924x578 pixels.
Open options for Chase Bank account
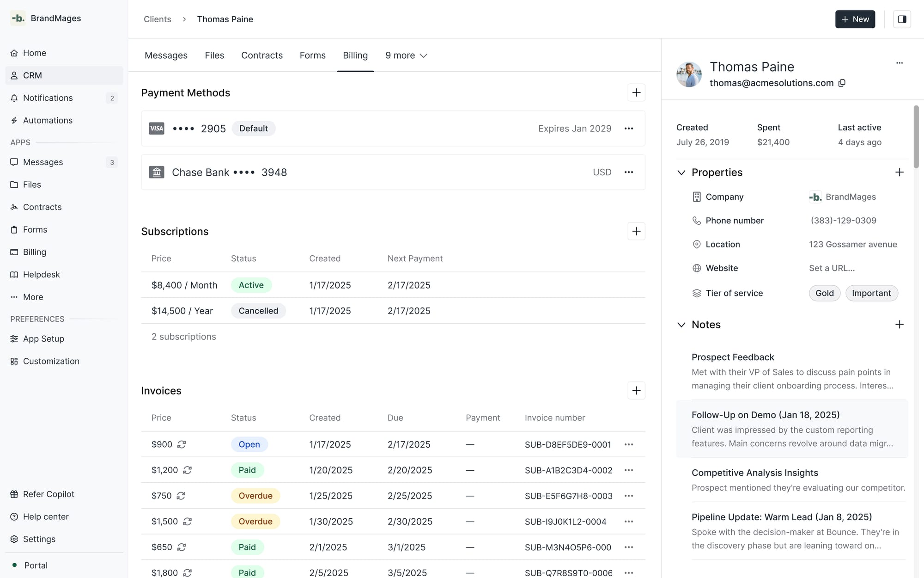628,172
